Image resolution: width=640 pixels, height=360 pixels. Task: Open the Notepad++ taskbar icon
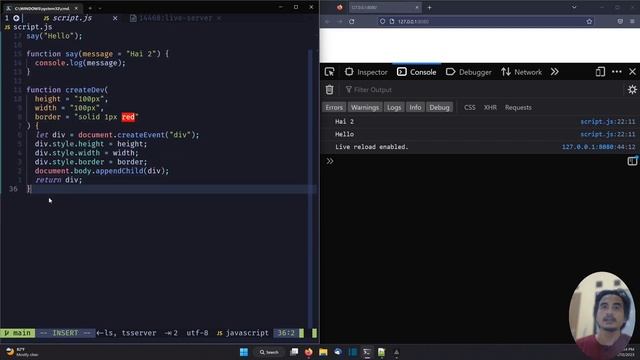(381, 352)
